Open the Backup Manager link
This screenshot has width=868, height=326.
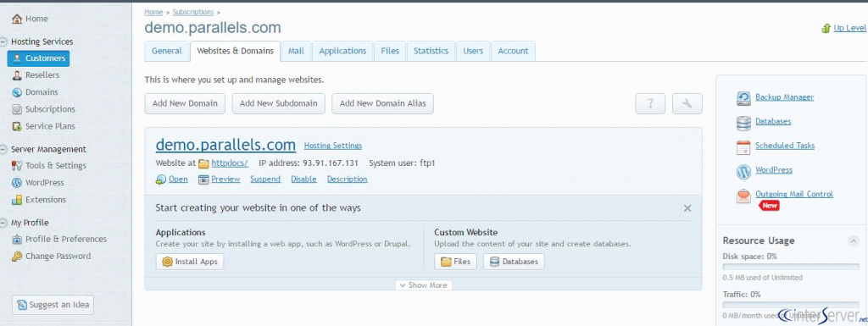[784, 97]
